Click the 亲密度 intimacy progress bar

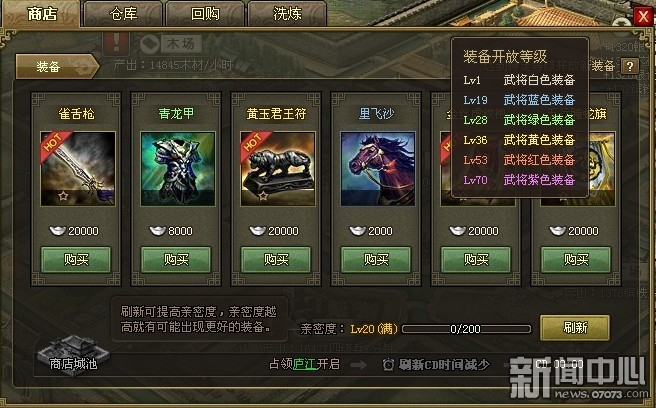(x=466, y=329)
